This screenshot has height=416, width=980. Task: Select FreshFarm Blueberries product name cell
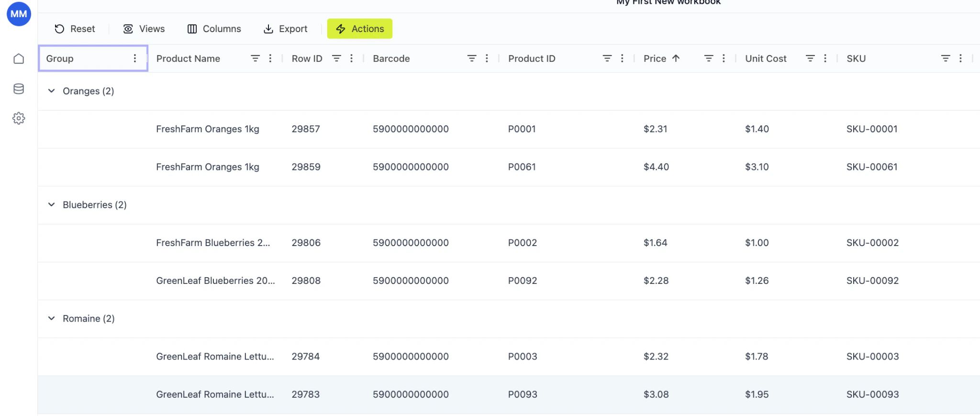pos(213,243)
